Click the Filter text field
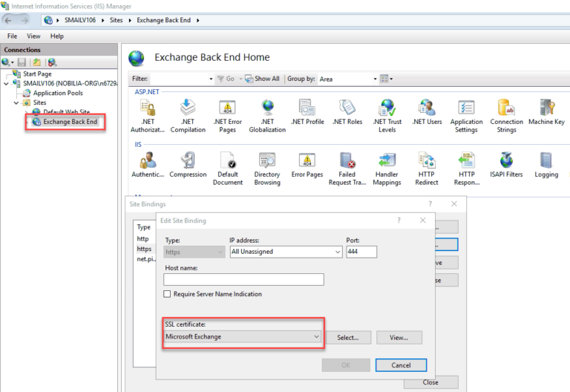The width and height of the screenshot is (570, 392). tap(180, 79)
